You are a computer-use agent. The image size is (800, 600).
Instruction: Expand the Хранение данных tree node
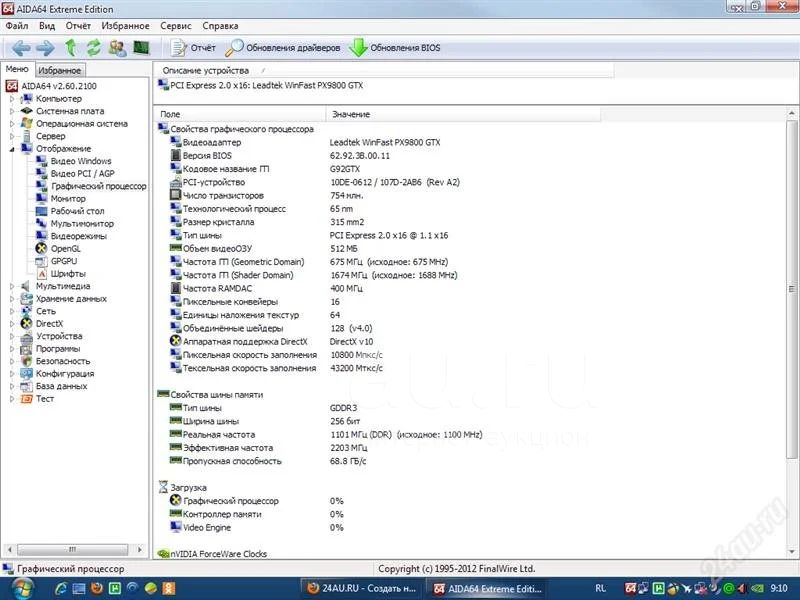[12, 298]
